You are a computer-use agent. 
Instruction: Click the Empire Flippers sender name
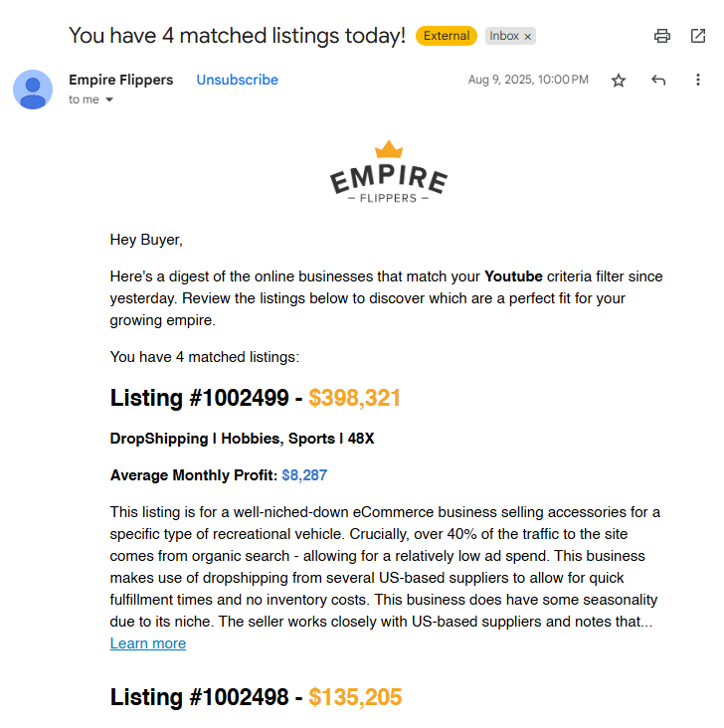[120, 80]
